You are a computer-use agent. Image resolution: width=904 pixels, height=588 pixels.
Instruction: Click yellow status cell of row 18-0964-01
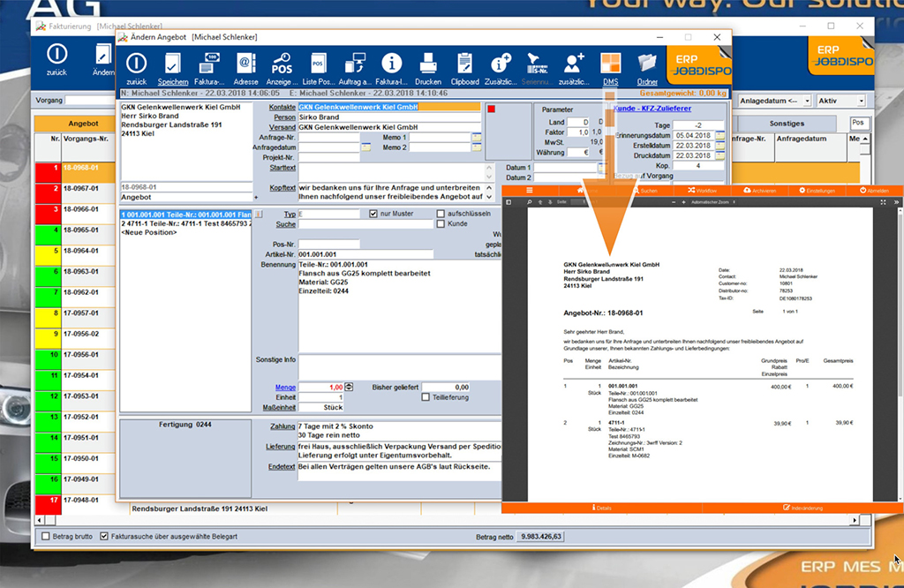tap(48, 256)
